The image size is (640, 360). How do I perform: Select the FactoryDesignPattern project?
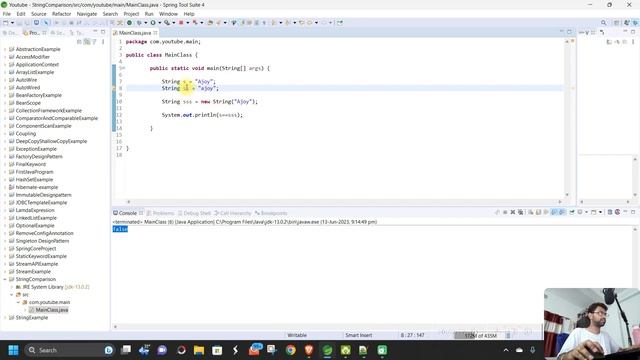pyautogui.click(x=39, y=157)
